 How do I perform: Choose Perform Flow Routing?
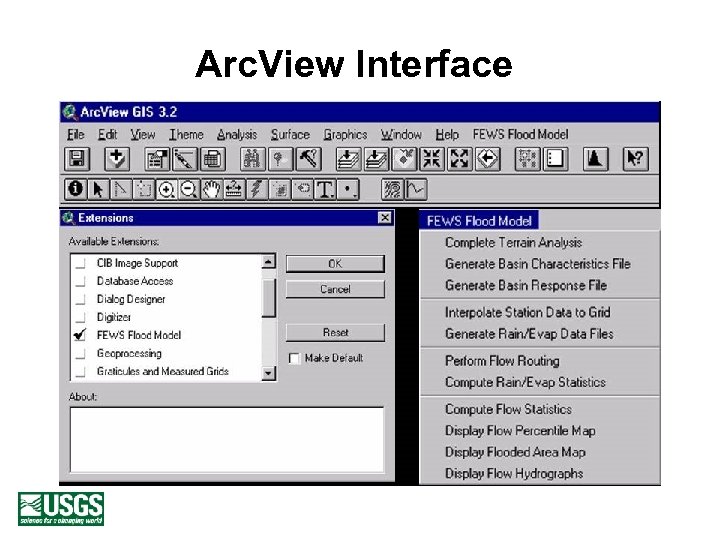502,361
